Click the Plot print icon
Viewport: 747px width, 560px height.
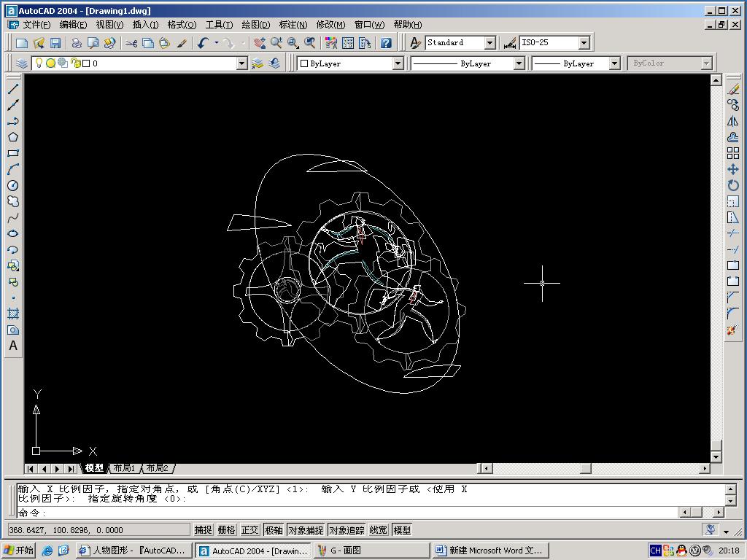[76, 43]
